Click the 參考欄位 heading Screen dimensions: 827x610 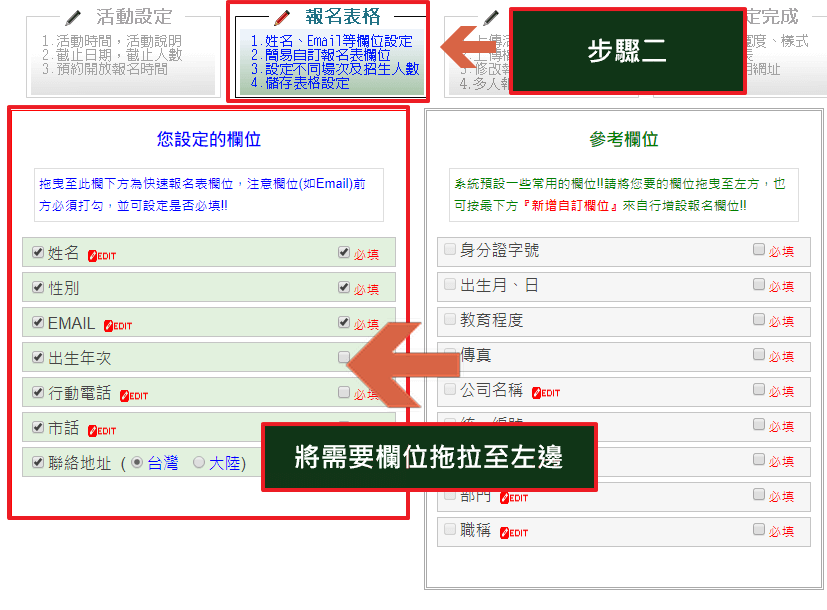pos(623,139)
